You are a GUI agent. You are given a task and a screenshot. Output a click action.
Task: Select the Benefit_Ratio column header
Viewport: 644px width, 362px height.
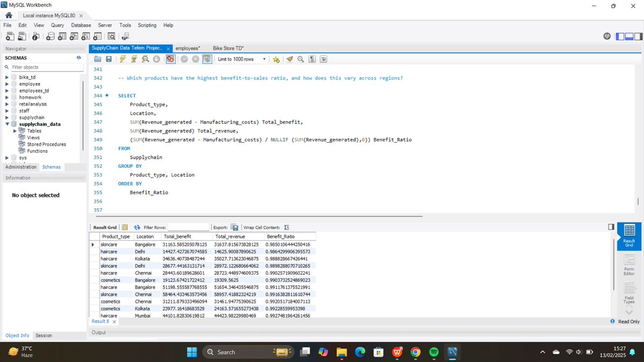point(289,237)
